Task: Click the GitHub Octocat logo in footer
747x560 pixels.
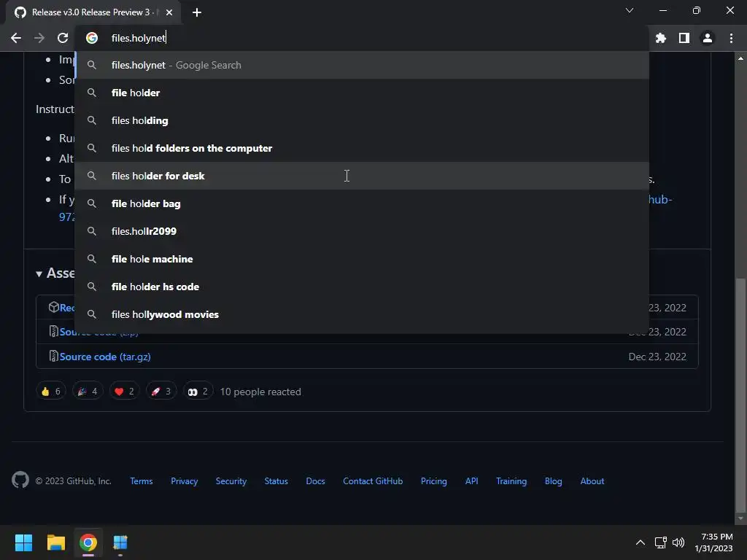Action: pyautogui.click(x=20, y=480)
